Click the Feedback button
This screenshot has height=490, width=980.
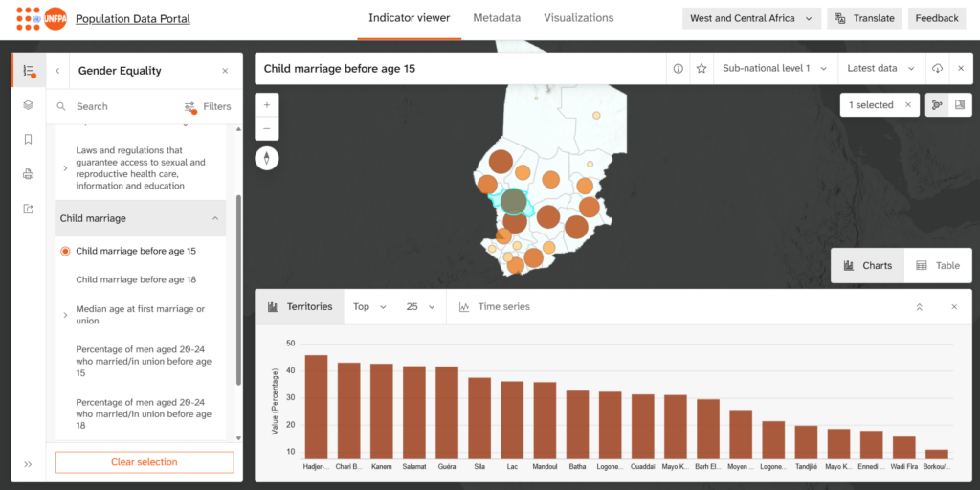coord(937,19)
